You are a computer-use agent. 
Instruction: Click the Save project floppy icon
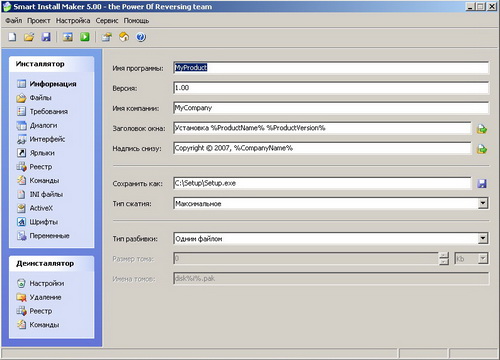[46, 37]
